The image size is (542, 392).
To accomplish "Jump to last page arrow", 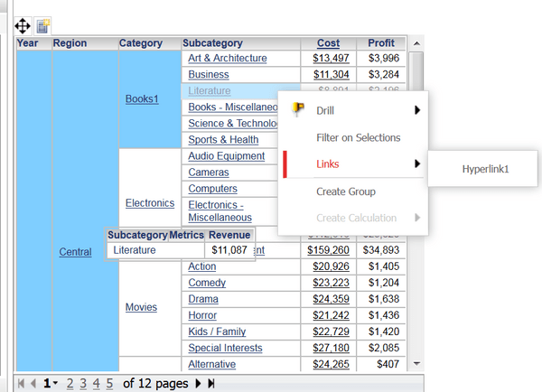I will coord(211,383).
